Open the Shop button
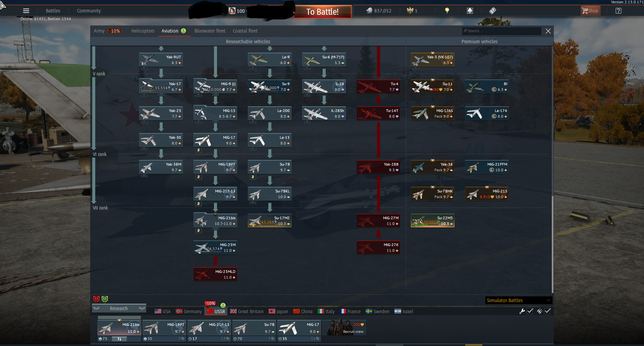This screenshot has height=346, width=644. coord(590,11)
